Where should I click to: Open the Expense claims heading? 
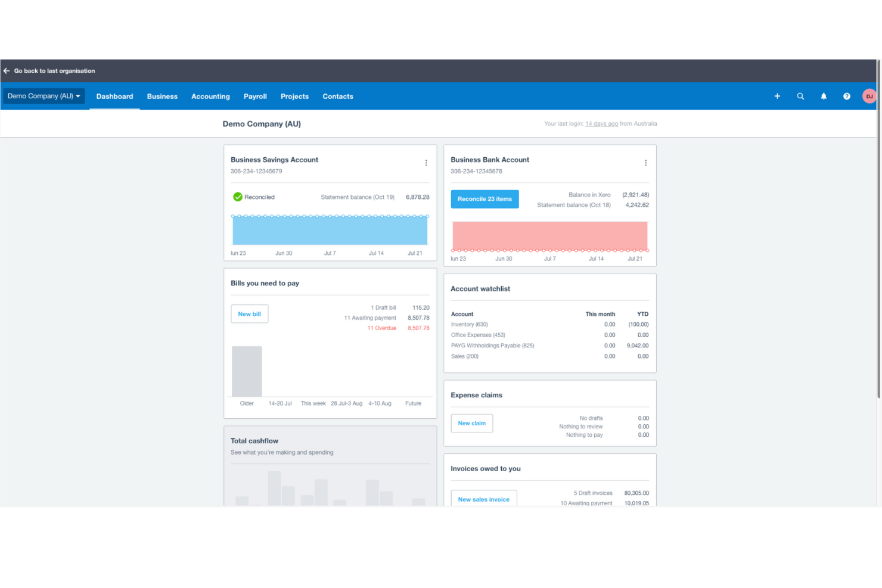click(x=476, y=396)
